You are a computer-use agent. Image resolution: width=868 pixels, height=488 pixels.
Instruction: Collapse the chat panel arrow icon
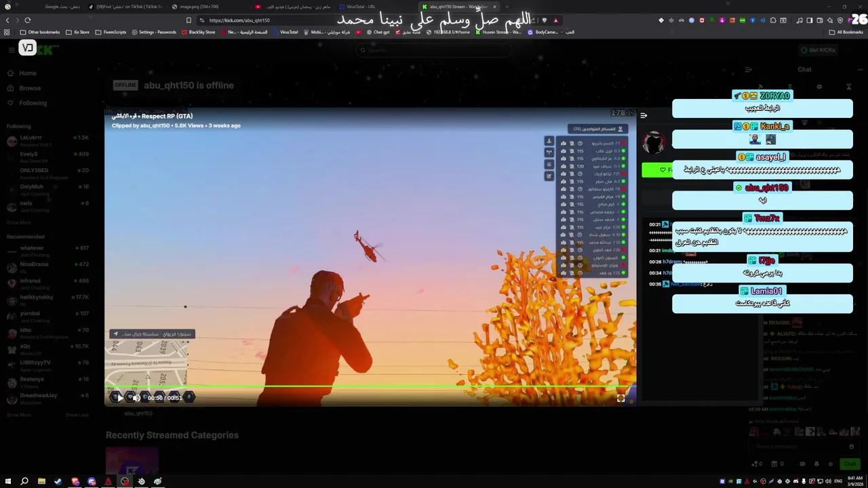coord(748,69)
